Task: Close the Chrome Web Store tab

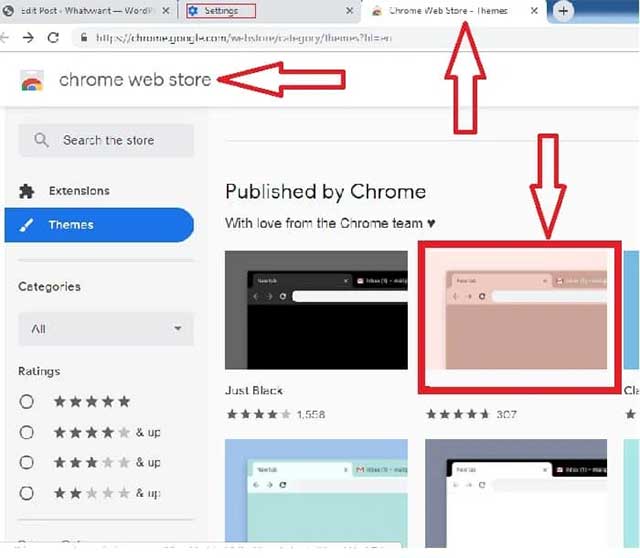Action: [x=534, y=11]
